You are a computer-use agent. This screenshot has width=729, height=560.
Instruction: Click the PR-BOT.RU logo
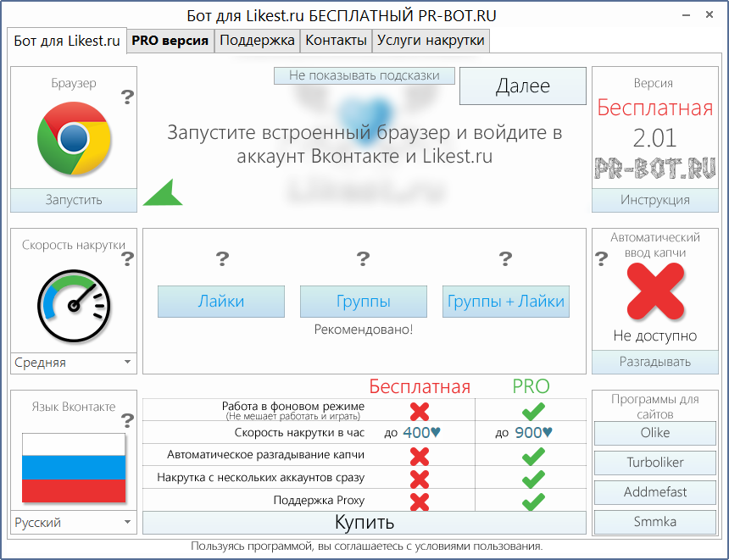pyautogui.click(x=655, y=169)
